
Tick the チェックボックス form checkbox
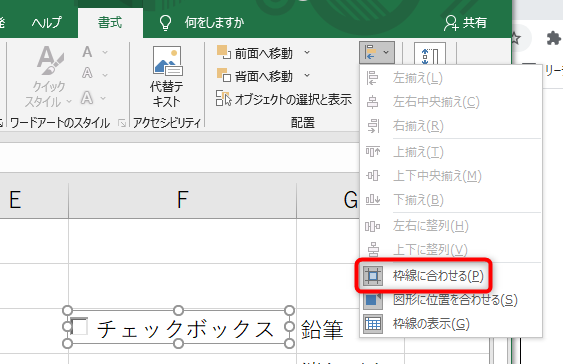(x=80, y=327)
